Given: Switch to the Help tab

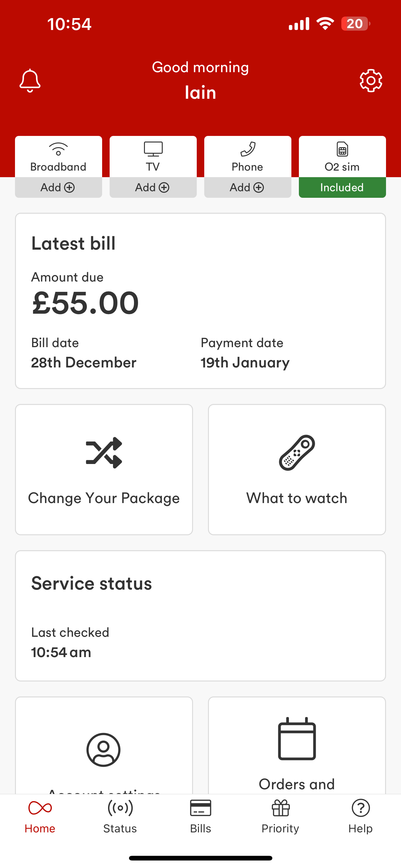Looking at the screenshot, I should point(361,816).
